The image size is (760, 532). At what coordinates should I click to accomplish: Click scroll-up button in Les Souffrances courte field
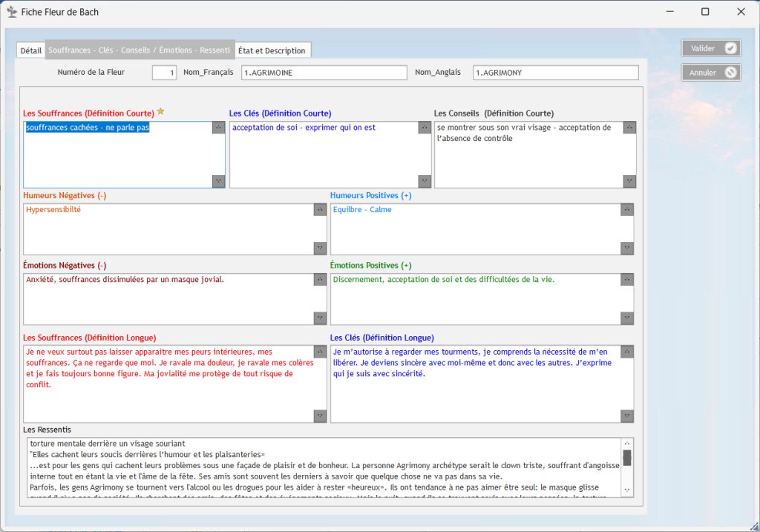pos(218,128)
